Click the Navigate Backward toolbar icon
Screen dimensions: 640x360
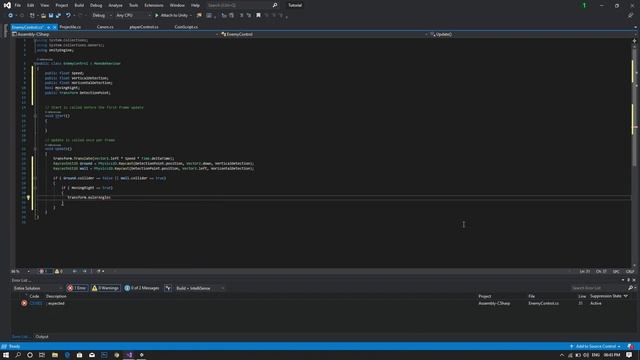click(x=11, y=16)
